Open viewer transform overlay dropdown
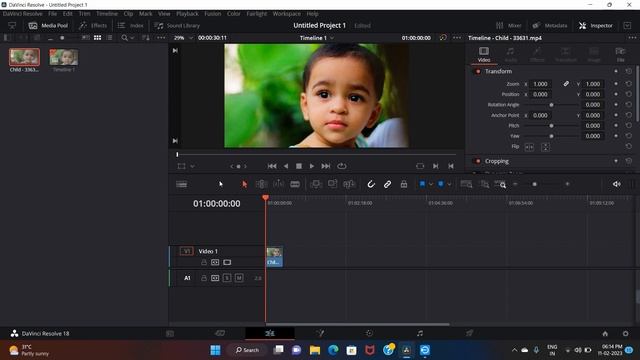Viewport: 640px width, 360px height. [x=193, y=166]
